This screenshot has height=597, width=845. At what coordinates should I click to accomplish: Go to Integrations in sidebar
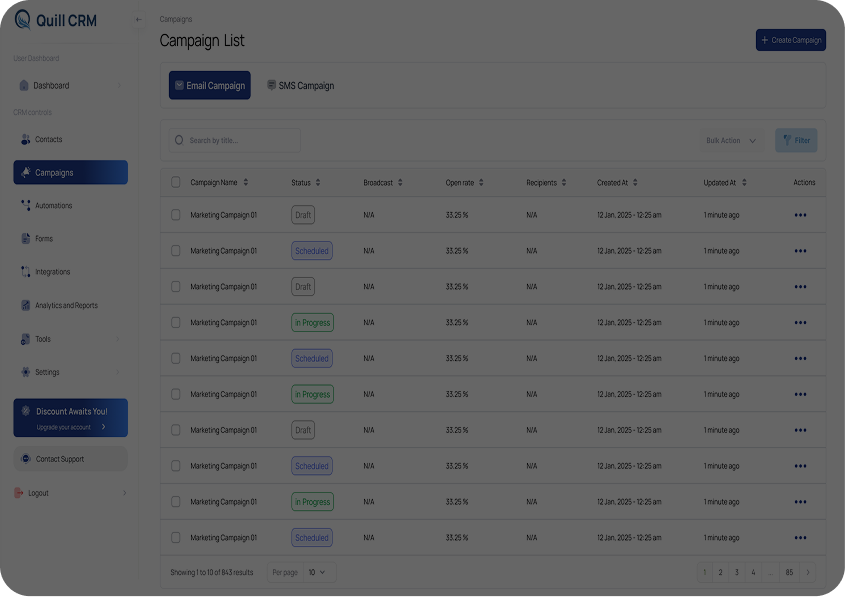point(52,272)
